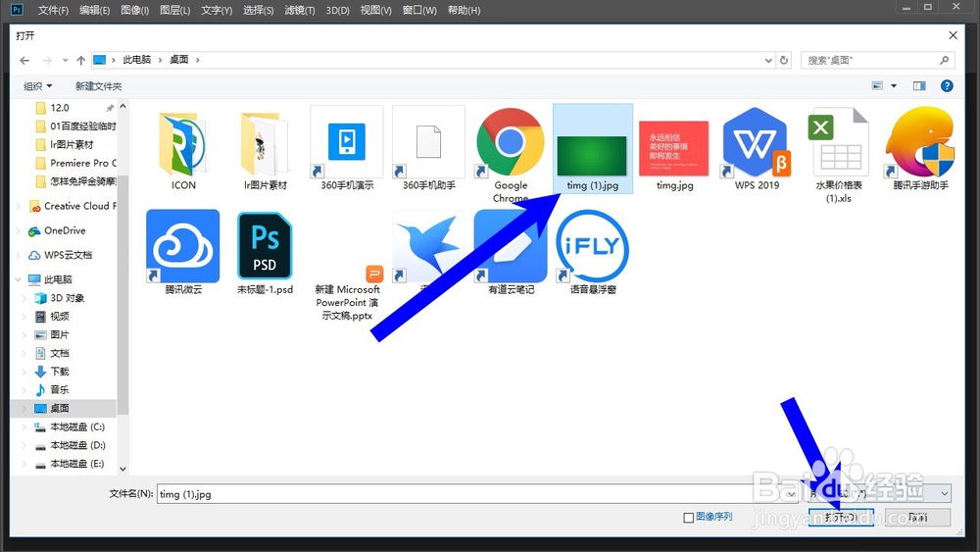Viewport: 980px width, 552px height.
Task: Open the lr图片素材 folder in file pane
Action: (x=265, y=150)
